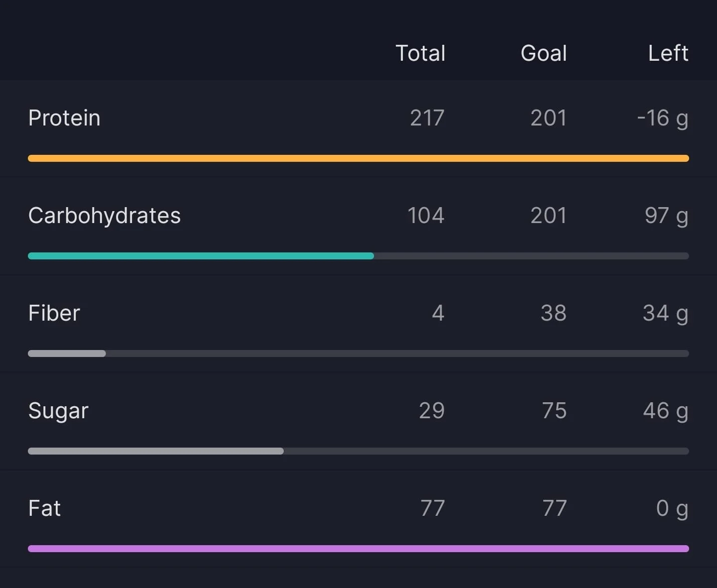Click Fiber goal value 38
Screen dimensions: 717x588
pyautogui.click(x=554, y=313)
